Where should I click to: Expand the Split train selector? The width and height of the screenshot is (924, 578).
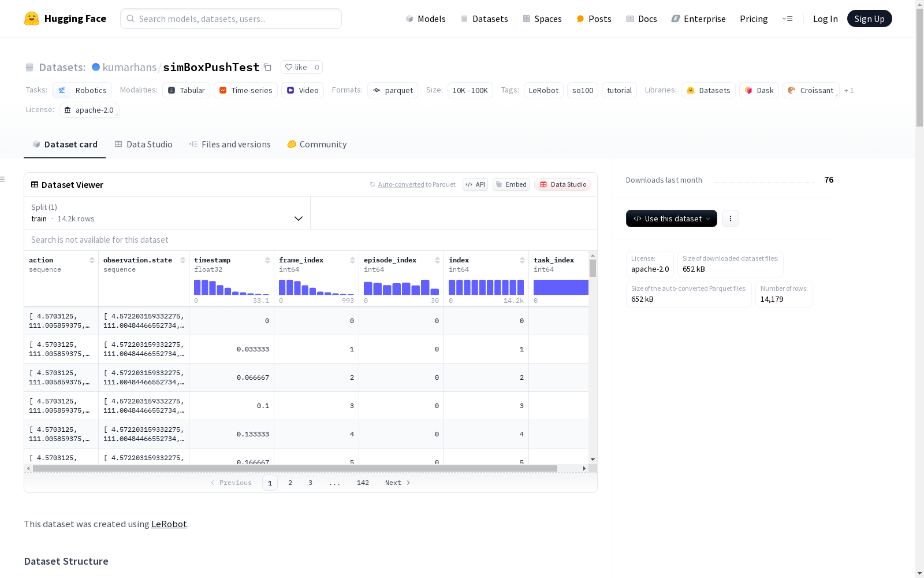(x=167, y=213)
